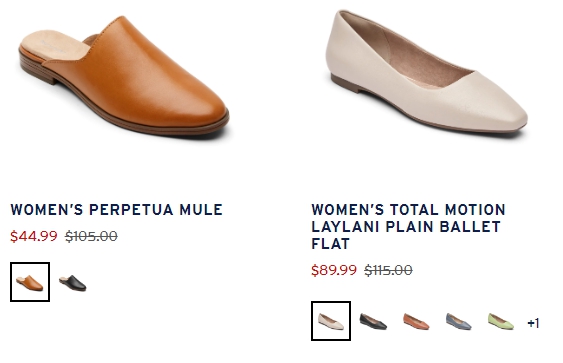Open the Women's Perpetua Mule product title
Image resolution: width=563 pixels, height=363 pixels.
(116, 210)
